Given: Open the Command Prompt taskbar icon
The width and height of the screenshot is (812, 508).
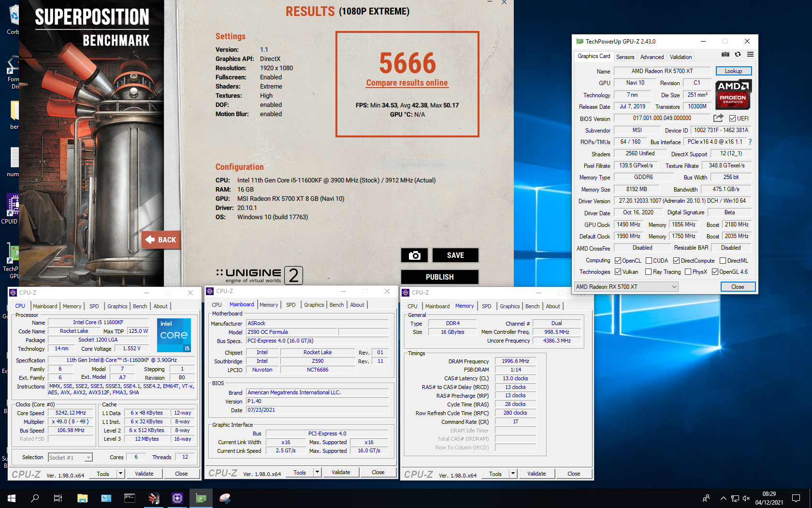Looking at the screenshot, I should [130, 498].
